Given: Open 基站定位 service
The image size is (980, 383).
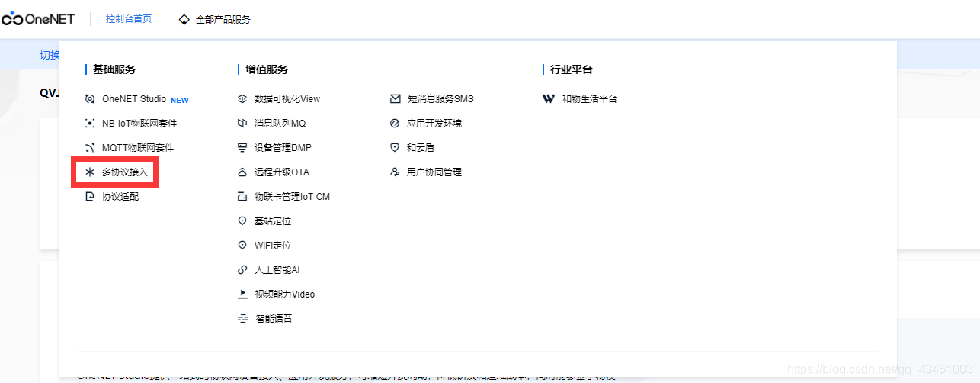Looking at the screenshot, I should click(x=273, y=221).
